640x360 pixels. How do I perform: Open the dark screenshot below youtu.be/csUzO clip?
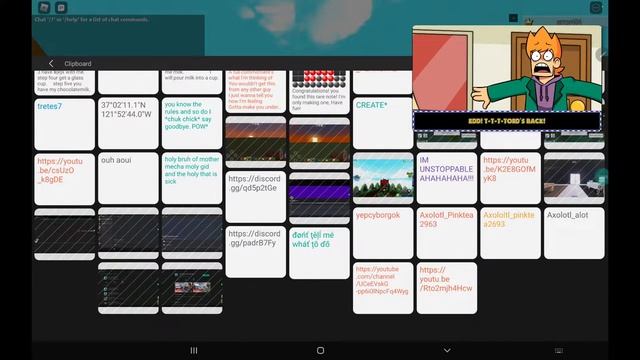point(64,234)
